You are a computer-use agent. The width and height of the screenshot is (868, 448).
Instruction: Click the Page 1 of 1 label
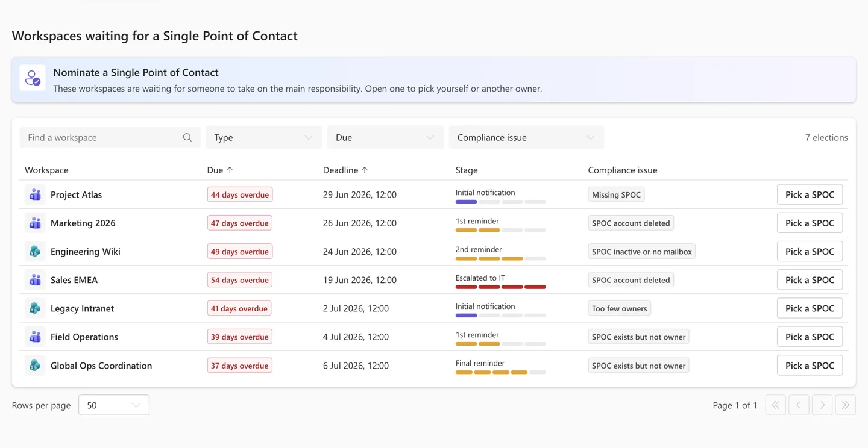[x=735, y=405]
